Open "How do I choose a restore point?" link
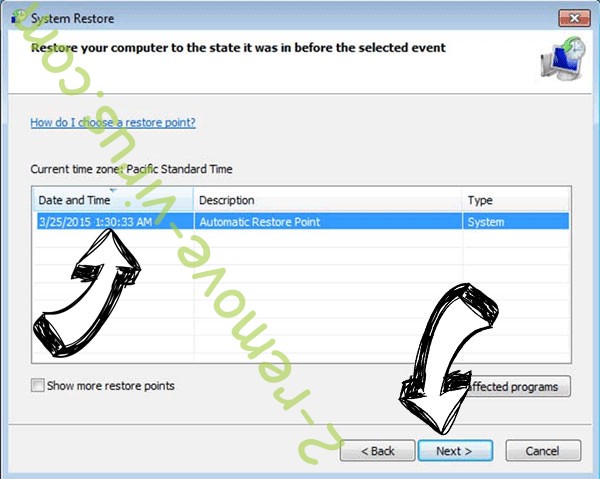 113,122
